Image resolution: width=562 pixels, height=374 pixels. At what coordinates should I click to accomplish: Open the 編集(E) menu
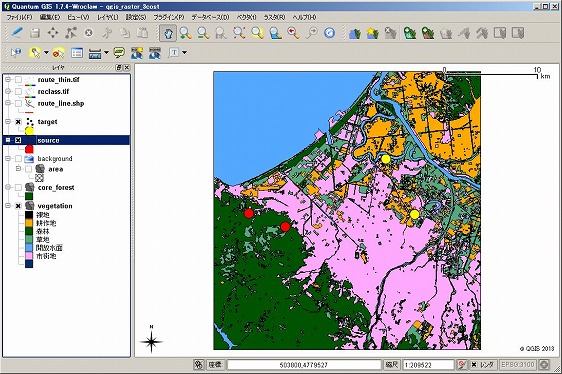[50, 17]
